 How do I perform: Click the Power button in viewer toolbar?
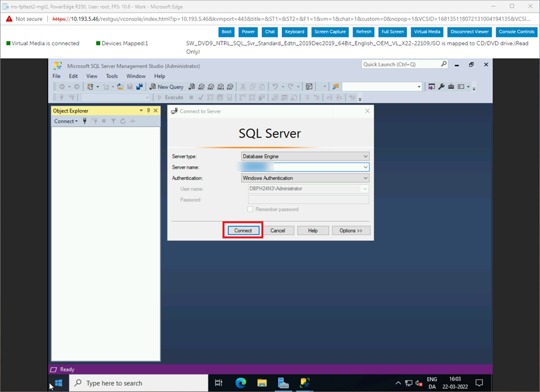tap(248, 32)
